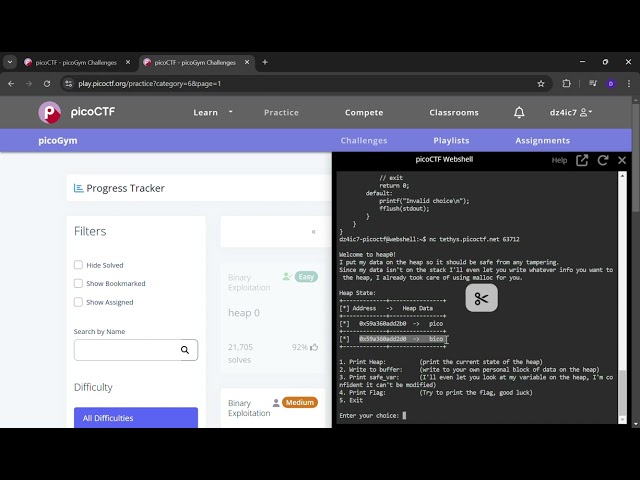This screenshot has height=480, width=640.
Task: Click the Progress Tracker heading
Action: click(x=125, y=188)
